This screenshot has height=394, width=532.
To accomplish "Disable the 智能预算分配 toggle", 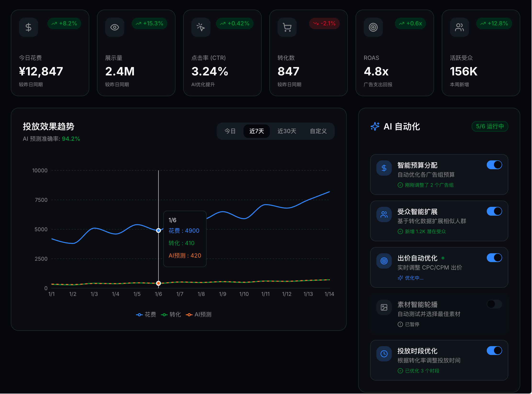I will pos(494,165).
